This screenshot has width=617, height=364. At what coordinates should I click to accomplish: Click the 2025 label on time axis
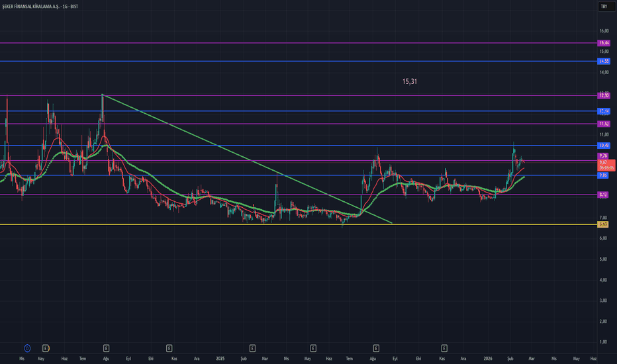pyautogui.click(x=221, y=358)
